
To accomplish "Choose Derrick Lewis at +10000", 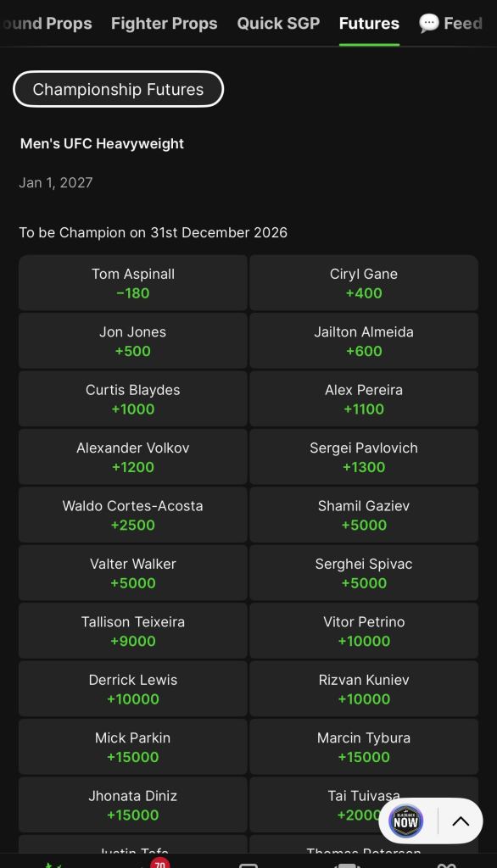I will (x=133, y=688).
